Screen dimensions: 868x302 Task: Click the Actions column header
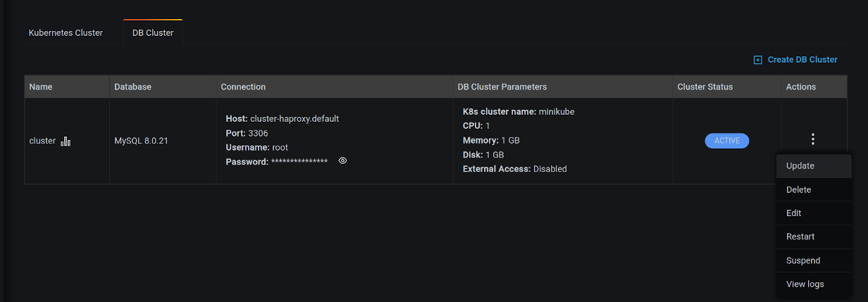point(800,87)
